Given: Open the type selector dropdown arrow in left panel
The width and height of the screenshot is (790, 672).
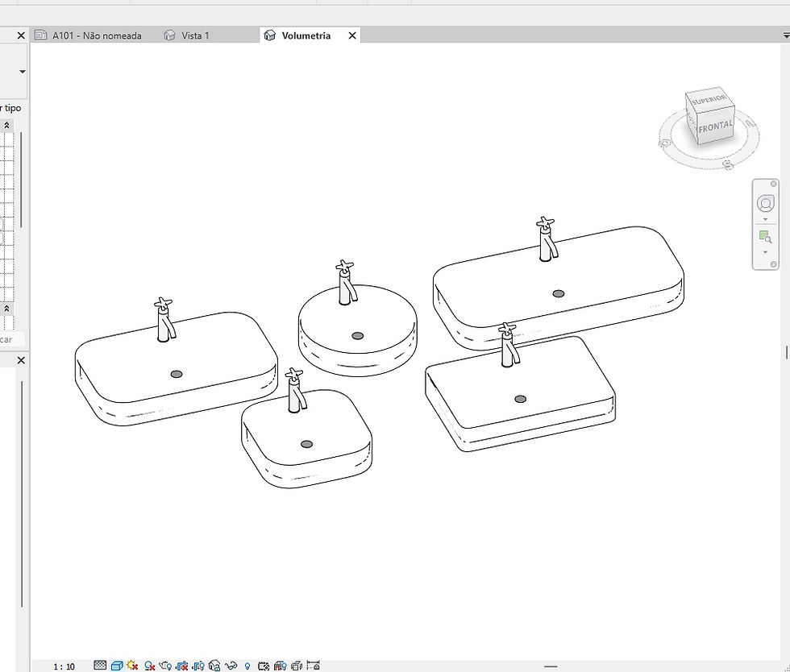Looking at the screenshot, I should pyautogui.click(x=23, y=72).
